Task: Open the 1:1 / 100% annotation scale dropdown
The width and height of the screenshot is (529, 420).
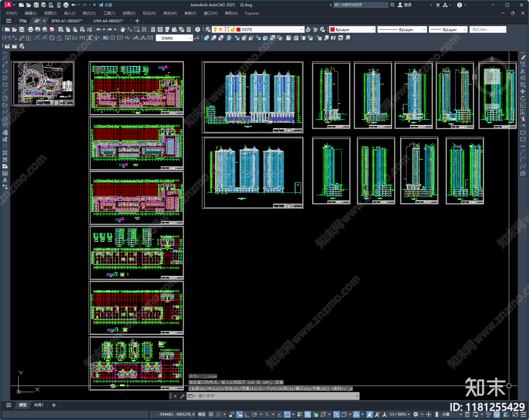Action: click(400, 414)
